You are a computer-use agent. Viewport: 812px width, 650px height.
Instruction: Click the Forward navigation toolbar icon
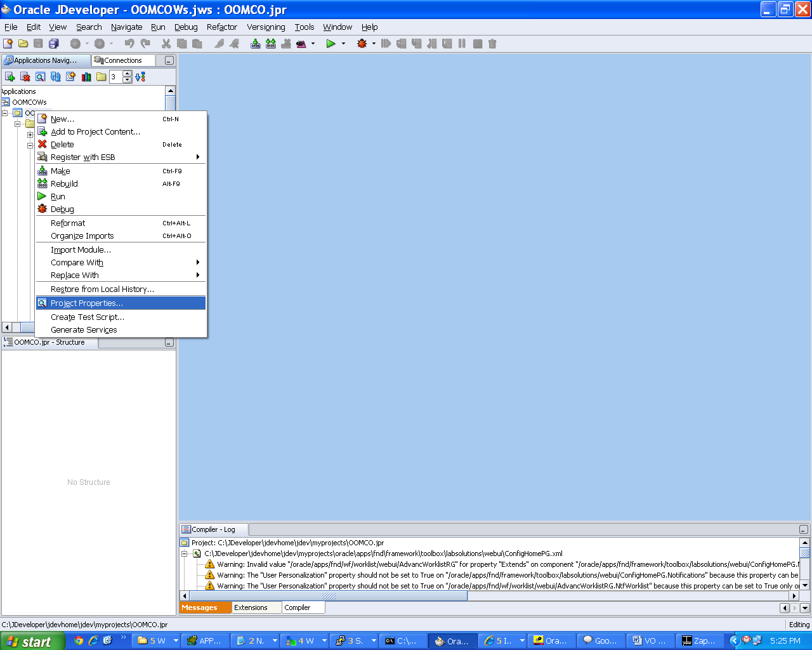tap(100, 44)
